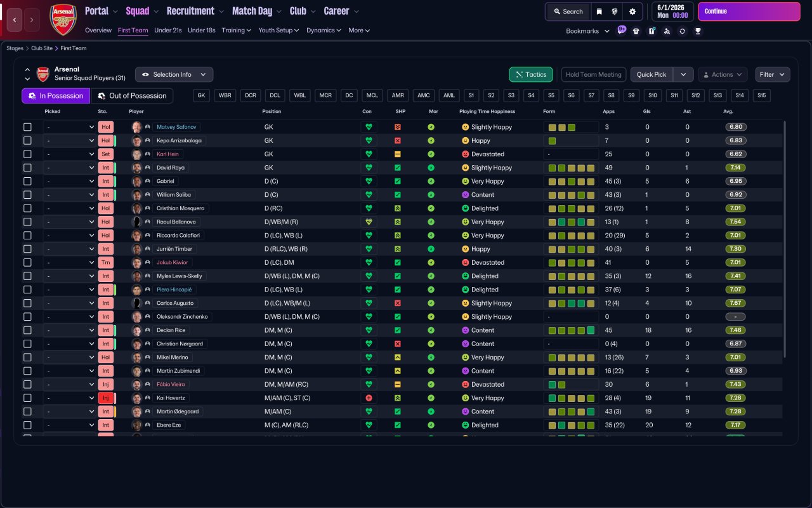
Task: Sort by the Avg. column header
Action: [x=728, y=111]
